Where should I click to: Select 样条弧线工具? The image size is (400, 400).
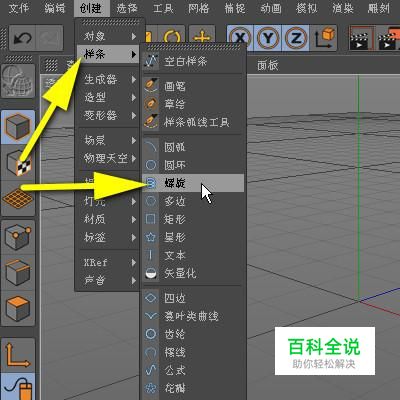193,122
